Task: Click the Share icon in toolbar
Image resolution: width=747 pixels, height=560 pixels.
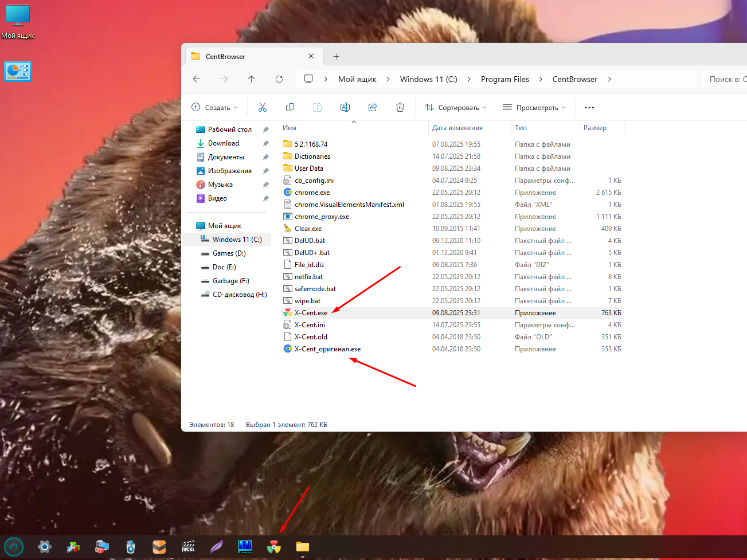Action: 373,107
